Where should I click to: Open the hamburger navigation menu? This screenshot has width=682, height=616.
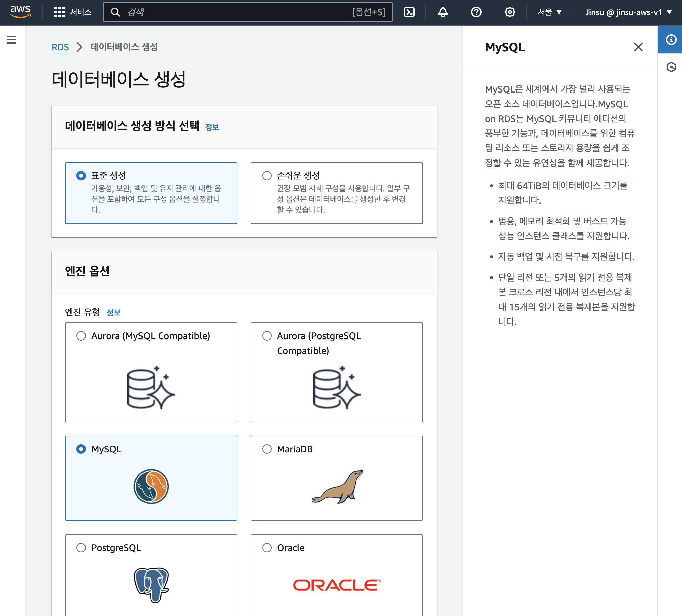coord(11,40)
